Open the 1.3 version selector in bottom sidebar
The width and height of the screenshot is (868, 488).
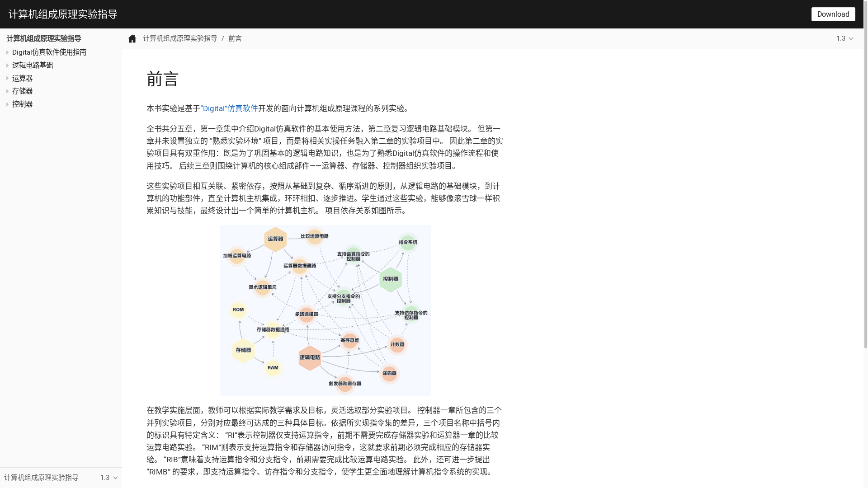(x=109, y=478)
